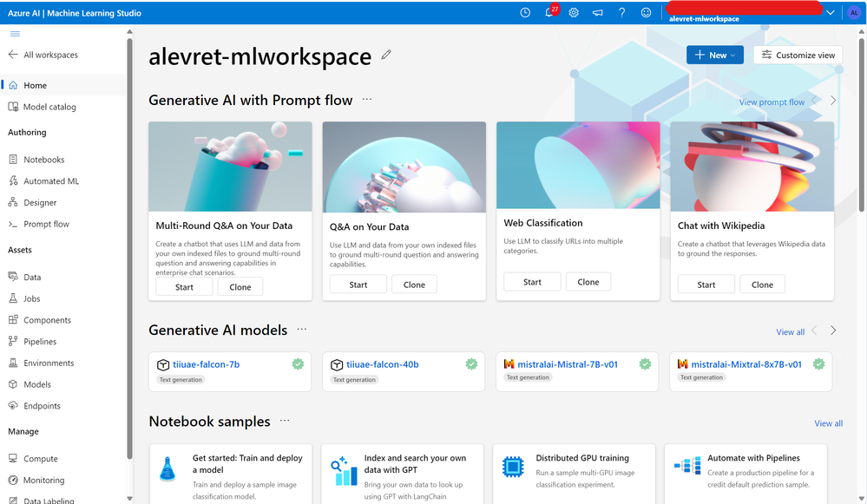
Task: Click the smiley face feedback icon
Action: pos(646,12)
